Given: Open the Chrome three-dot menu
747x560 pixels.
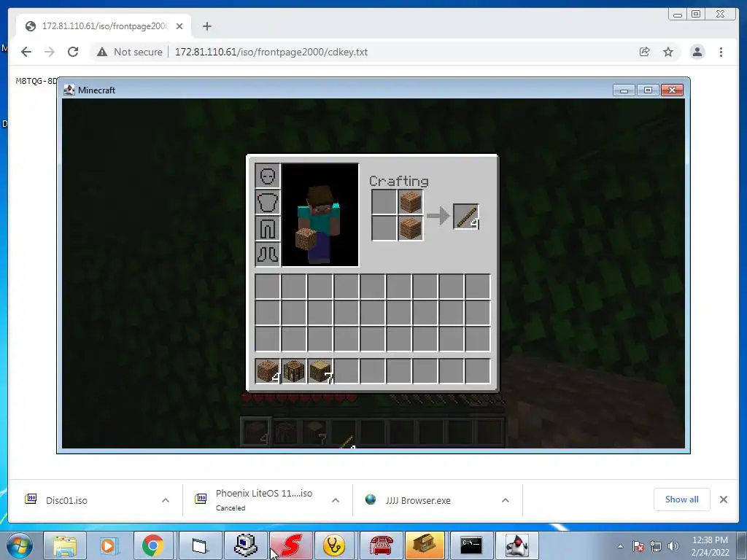Looking at the screenshot, I should [x=721, y=52].
